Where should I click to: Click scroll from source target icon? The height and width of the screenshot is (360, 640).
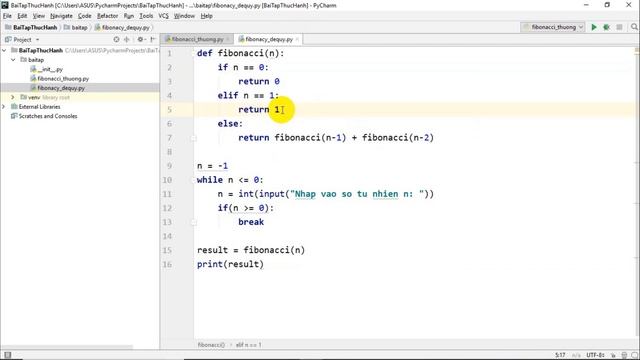click(x=116, y=40)
